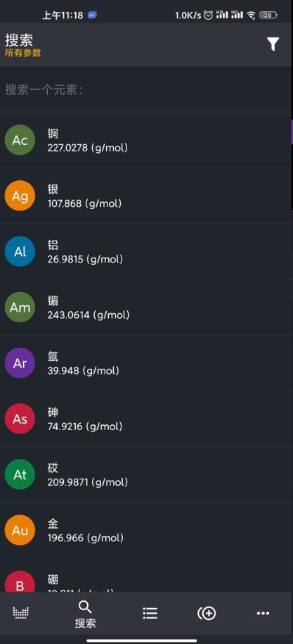
Task: Tap the purple Ar element circle
Action: pyautogui.click(x=20, y=363)
